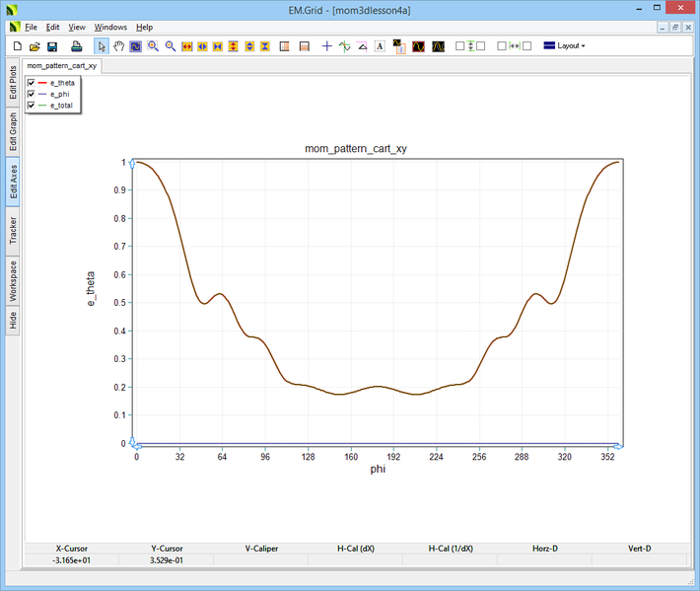Open file with the folder icon
Viewport: 700px width, 591px height.
(35, 46)
